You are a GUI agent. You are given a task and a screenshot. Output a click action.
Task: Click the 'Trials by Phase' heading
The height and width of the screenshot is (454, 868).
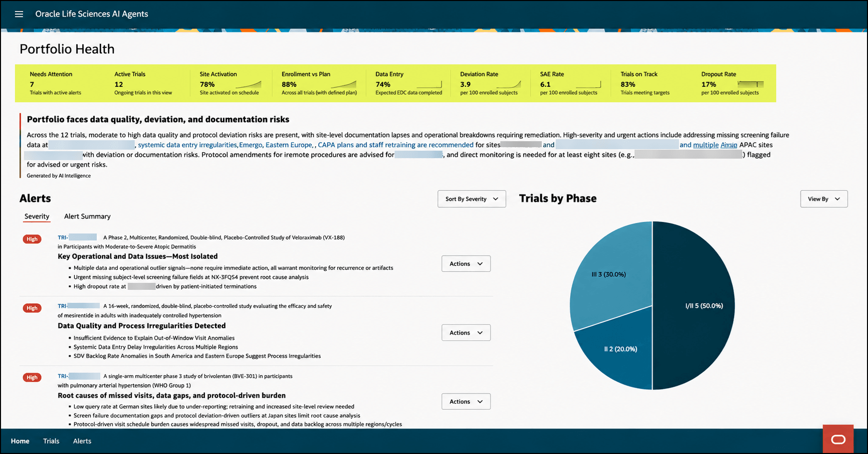(558, 199)
